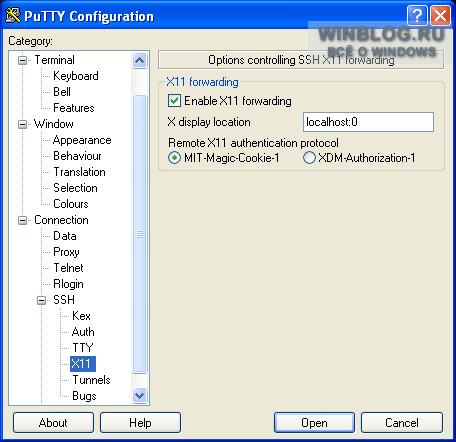456x442 pixels.
Task: Click the category tree scroll down arrow
Action: click(x=139, y=396)
